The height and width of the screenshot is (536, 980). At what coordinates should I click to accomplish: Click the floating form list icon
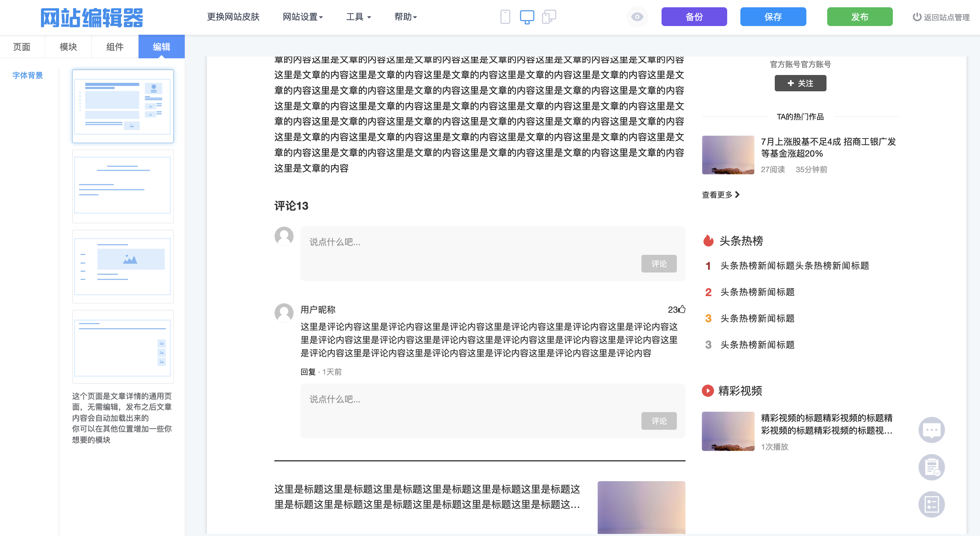tap(931, 504)
